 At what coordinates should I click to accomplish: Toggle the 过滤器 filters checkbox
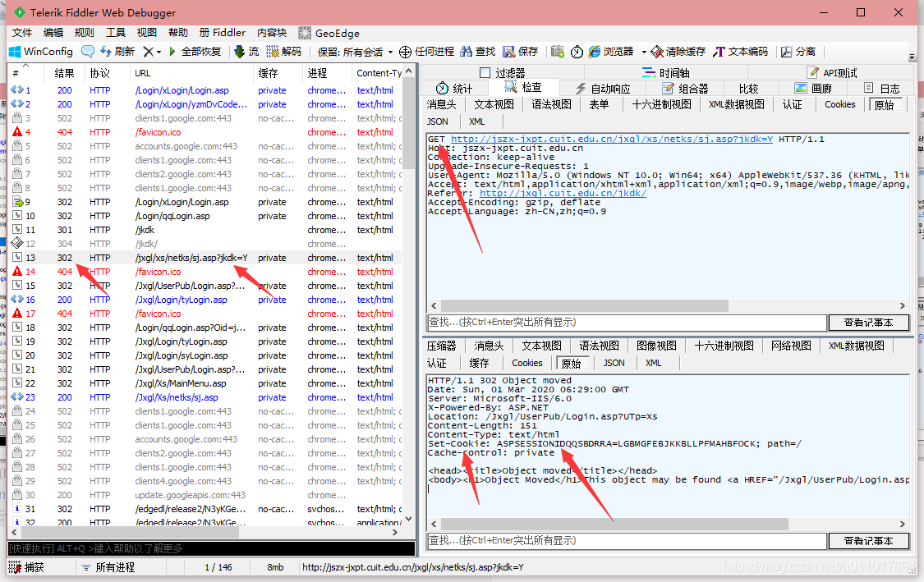[x=485, y=72]
